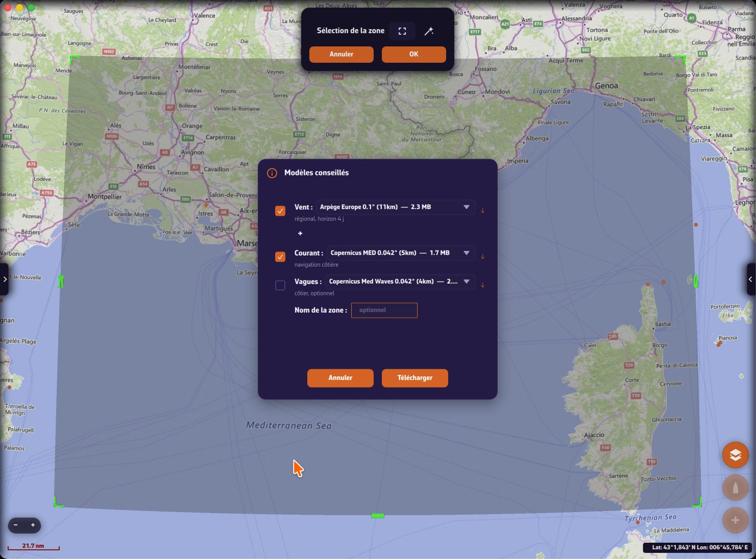Click the boat position round button
Image resolution: width=756 pixels, height=559 pixels.
click(x=735, y=488)
